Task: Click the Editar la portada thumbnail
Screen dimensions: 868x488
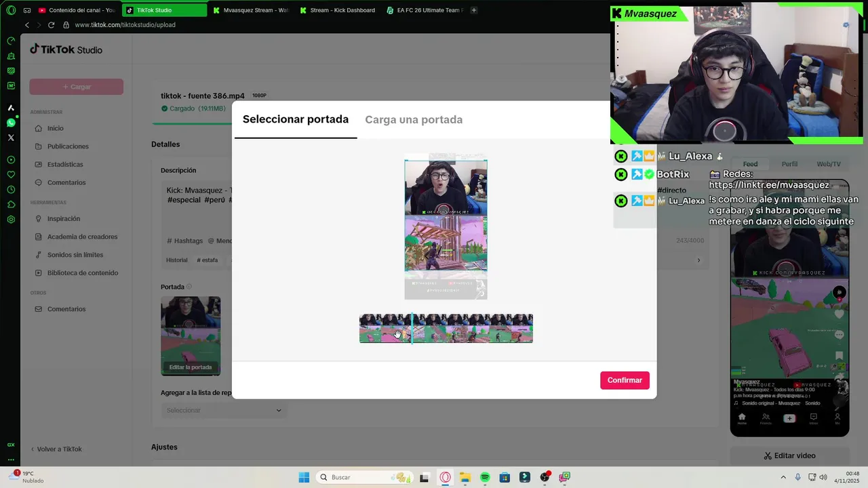Action: [191, 336]
